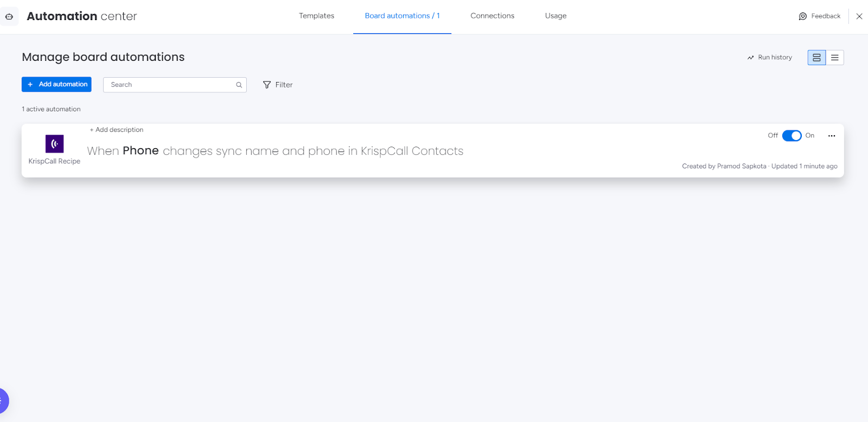Close the Automation center

point(859,16)
